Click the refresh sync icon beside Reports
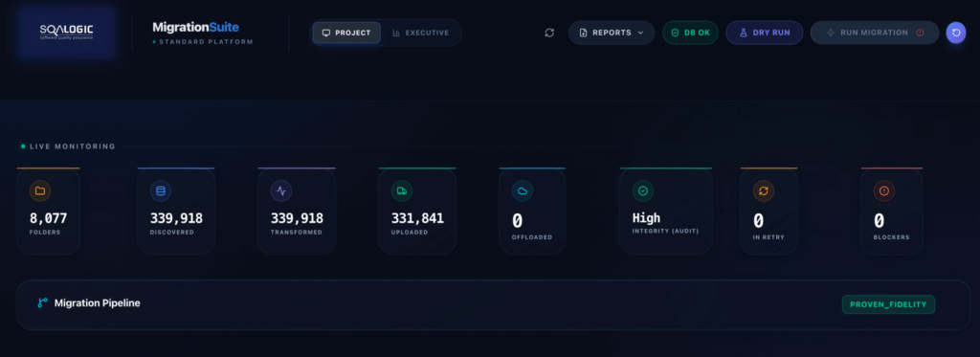 click(549, 33)
